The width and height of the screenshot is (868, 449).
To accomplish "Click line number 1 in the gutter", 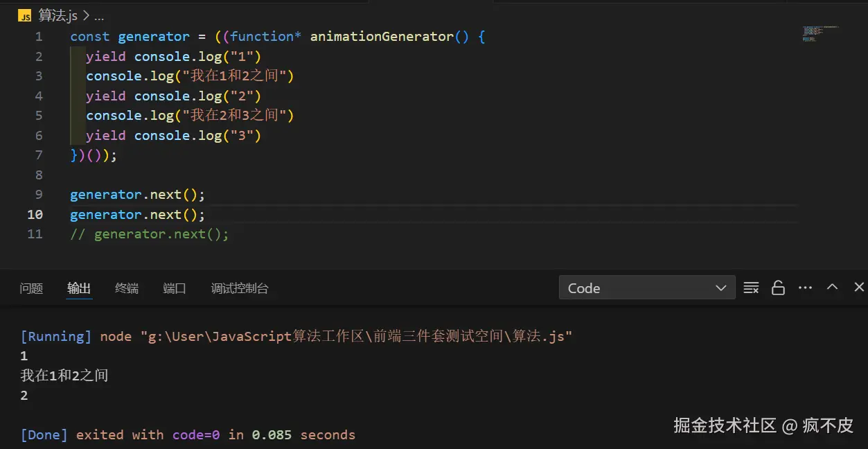I will (x=39, y=37).
